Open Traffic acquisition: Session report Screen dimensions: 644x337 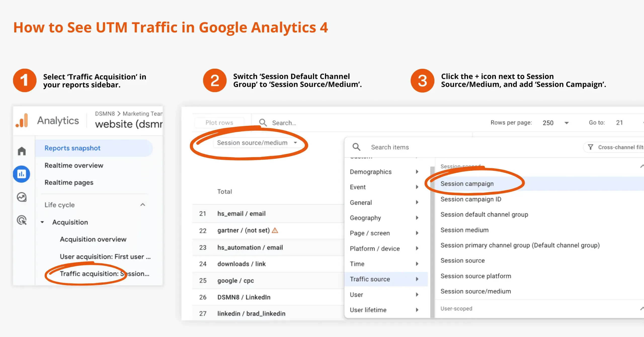(104, 274)
